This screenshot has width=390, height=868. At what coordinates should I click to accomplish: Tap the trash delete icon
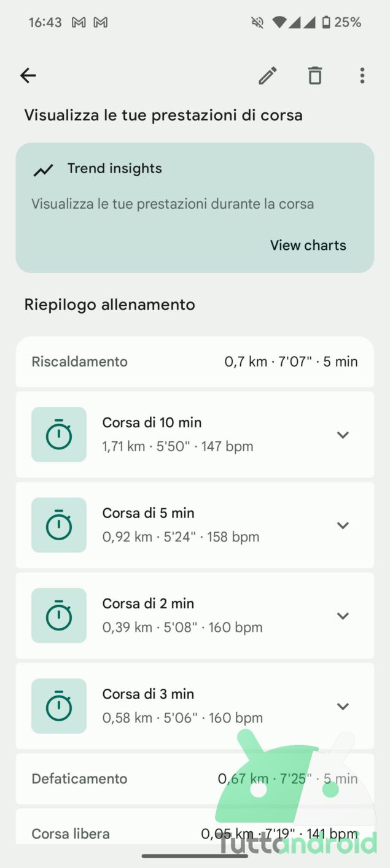click(x=314, y=76)
